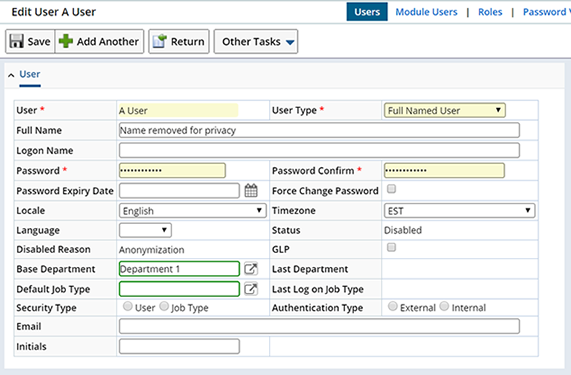This screenshot has height=375, width=571.
Task: Open the User Type dropdown
Action: (x=445, y=110)
